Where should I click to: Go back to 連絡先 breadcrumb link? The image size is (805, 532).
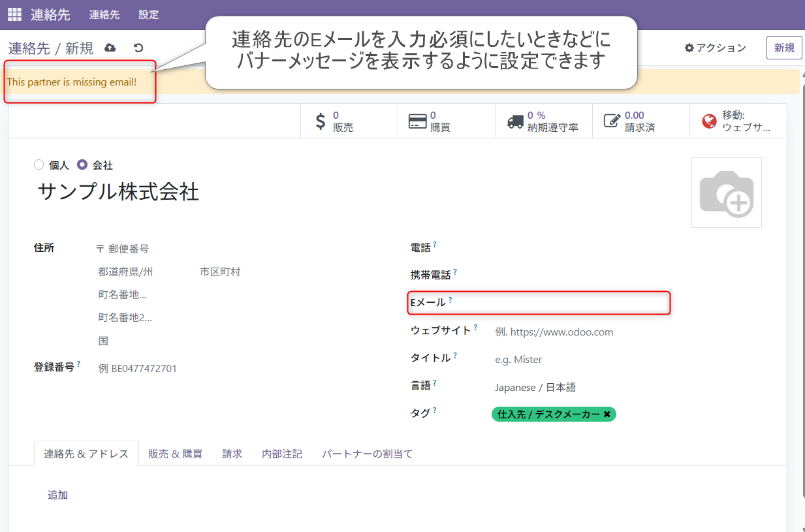(x=29, y=48)
